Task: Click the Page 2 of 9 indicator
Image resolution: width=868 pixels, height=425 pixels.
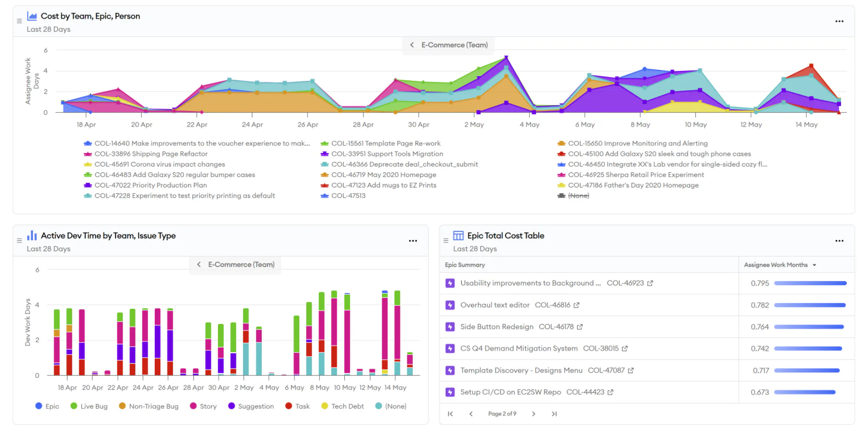Action: [x=502, y=414]
